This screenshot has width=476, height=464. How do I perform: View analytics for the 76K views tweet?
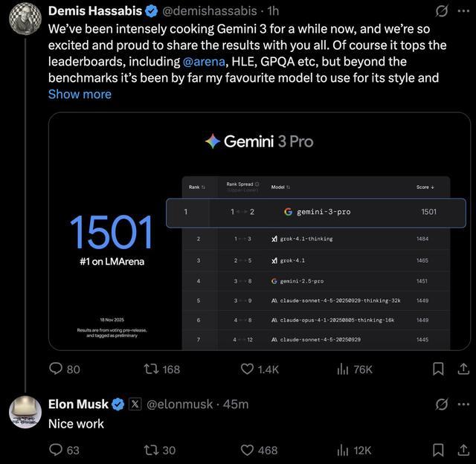point(344,369)
